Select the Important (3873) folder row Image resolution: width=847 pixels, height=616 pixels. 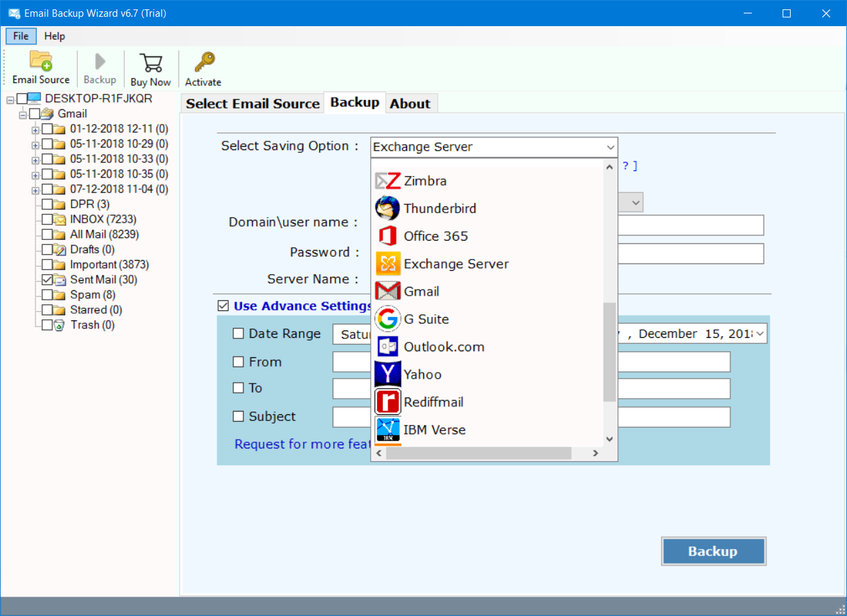pos(109,265)
